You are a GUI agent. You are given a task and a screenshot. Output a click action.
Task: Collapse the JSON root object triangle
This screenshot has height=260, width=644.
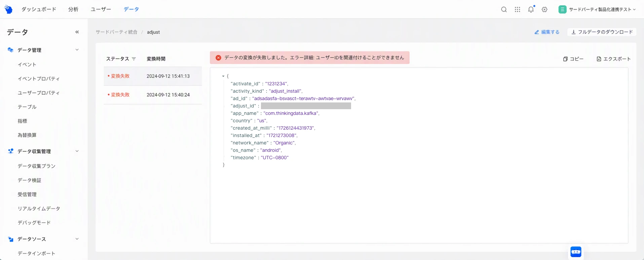click(x=223, y=76)
